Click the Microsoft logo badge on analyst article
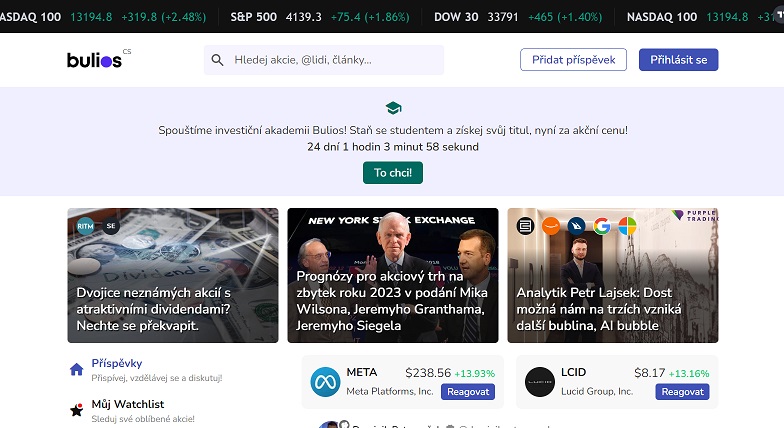Screen dimensions: 784x428 point(627,226)
